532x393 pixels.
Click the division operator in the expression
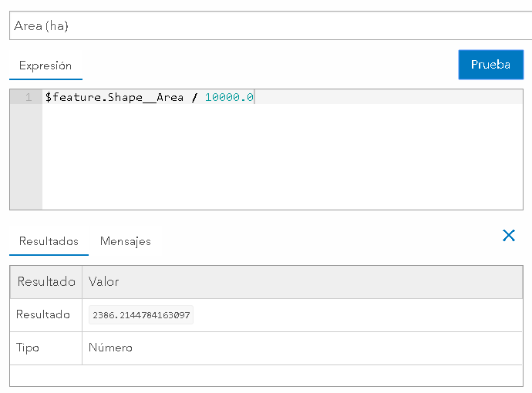[x=194, y=97]
